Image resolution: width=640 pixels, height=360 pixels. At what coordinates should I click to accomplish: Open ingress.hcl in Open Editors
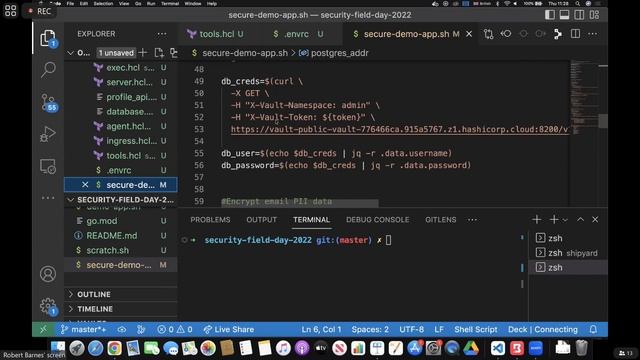121,141
